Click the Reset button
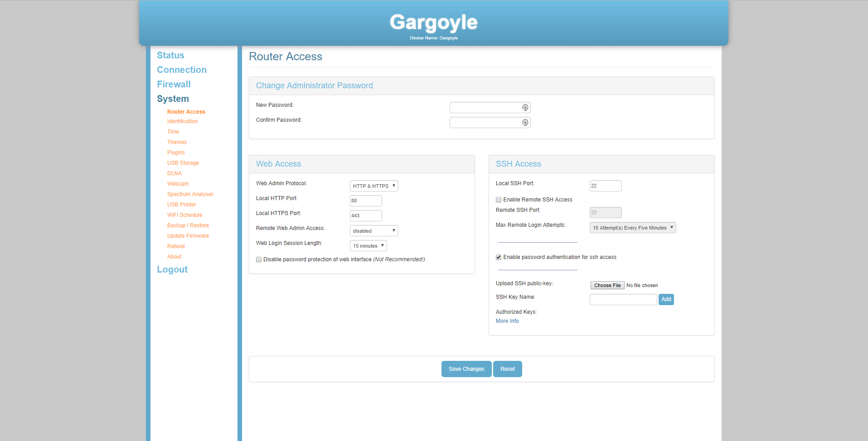Screen dimensions: 868x441 (507, 369)
